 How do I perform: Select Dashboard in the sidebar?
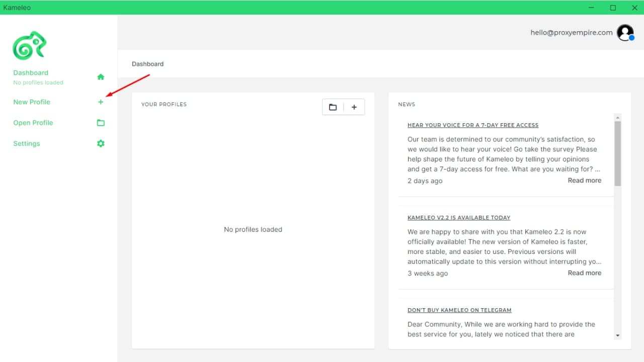coord(31,72)
